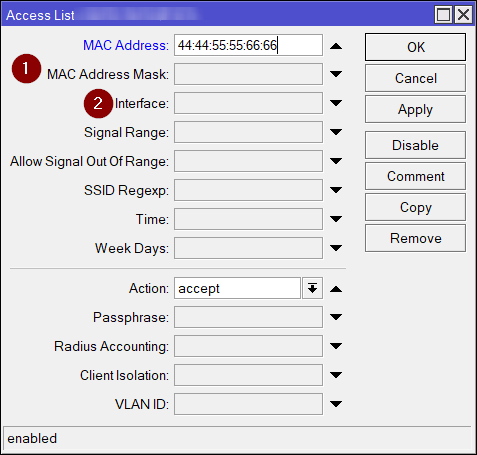Collapse the Action field arrow
Screen dimensions: 477x455
[336, 289]
